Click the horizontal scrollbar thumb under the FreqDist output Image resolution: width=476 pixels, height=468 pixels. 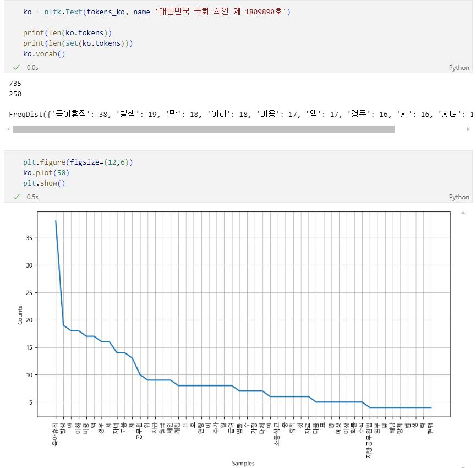[204, 129]
